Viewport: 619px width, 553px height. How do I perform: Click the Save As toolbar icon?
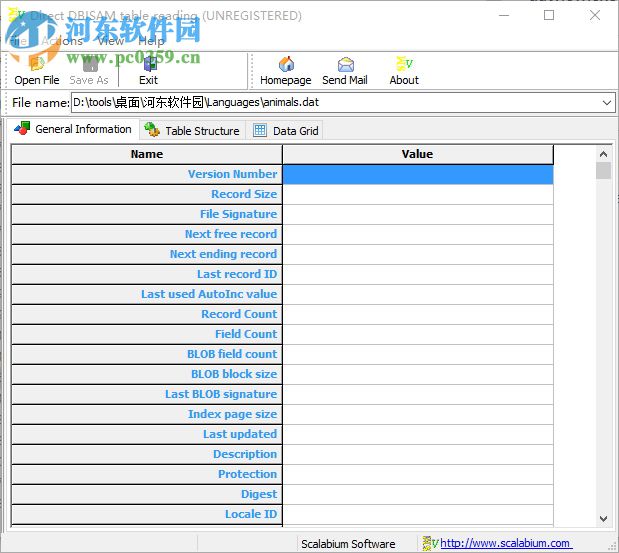[90, 64]
